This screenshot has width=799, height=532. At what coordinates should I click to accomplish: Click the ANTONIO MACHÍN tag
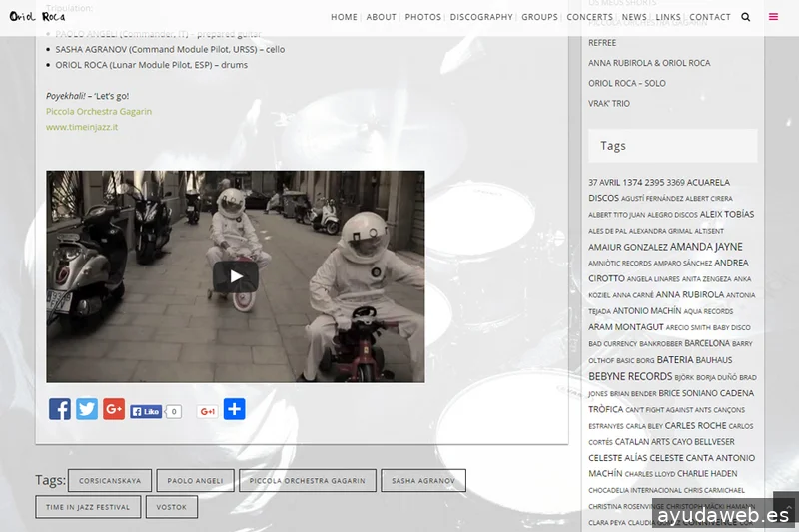coord(646,311)
